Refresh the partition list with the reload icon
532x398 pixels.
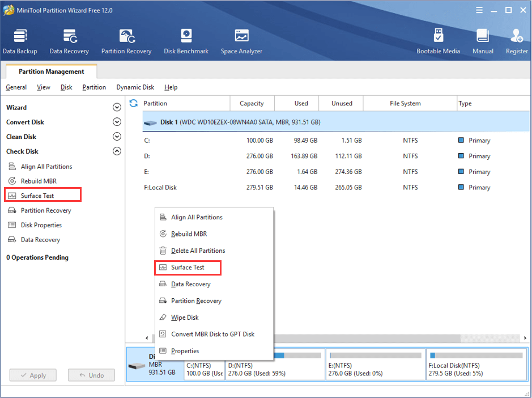tap(134, 103)
